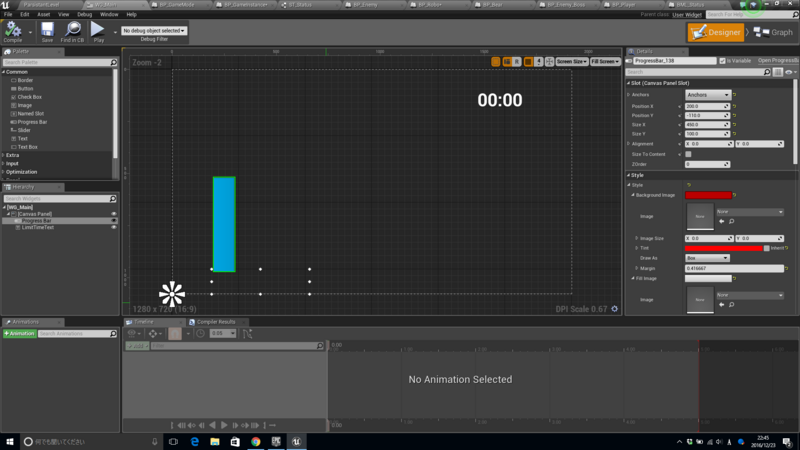Save the current widget asset

pos(47,32)
